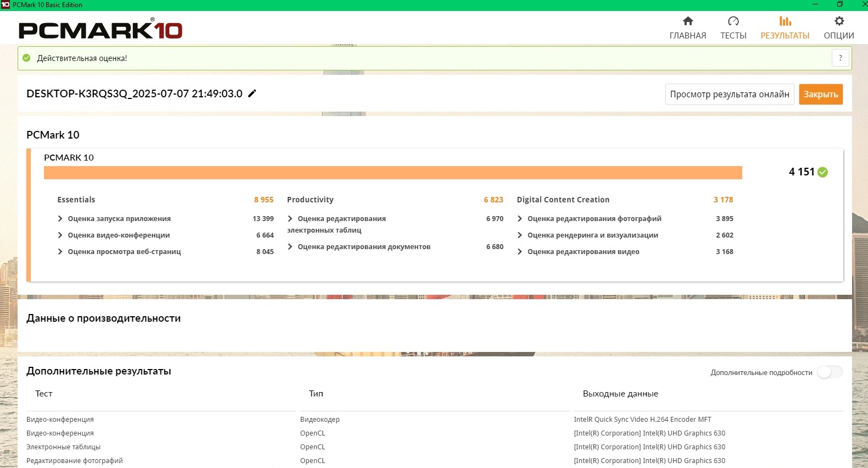Viewport: 868px width, 468px height.
Task: Expand Оценка редактирования электронных таблиц
Action: click(290, 219)
